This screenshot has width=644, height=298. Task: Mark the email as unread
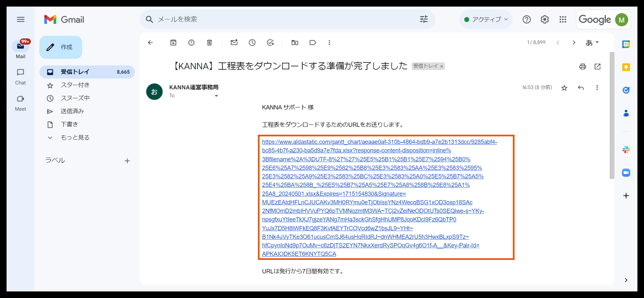point(234,42)
